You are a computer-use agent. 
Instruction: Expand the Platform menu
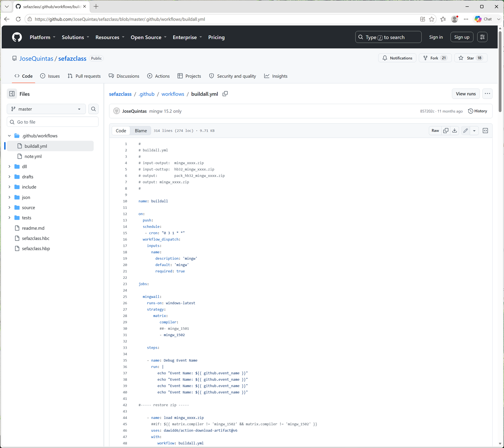pos(43,37)
